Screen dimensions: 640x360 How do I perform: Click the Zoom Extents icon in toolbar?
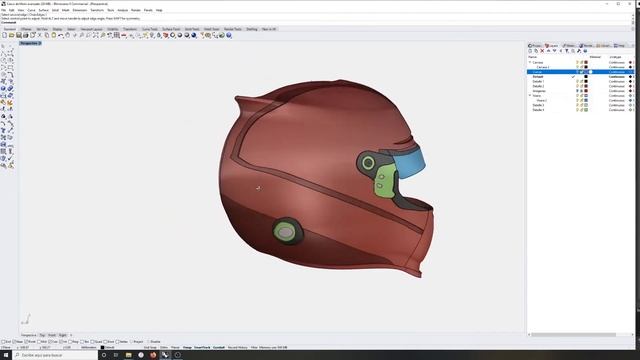click(96, 36)
